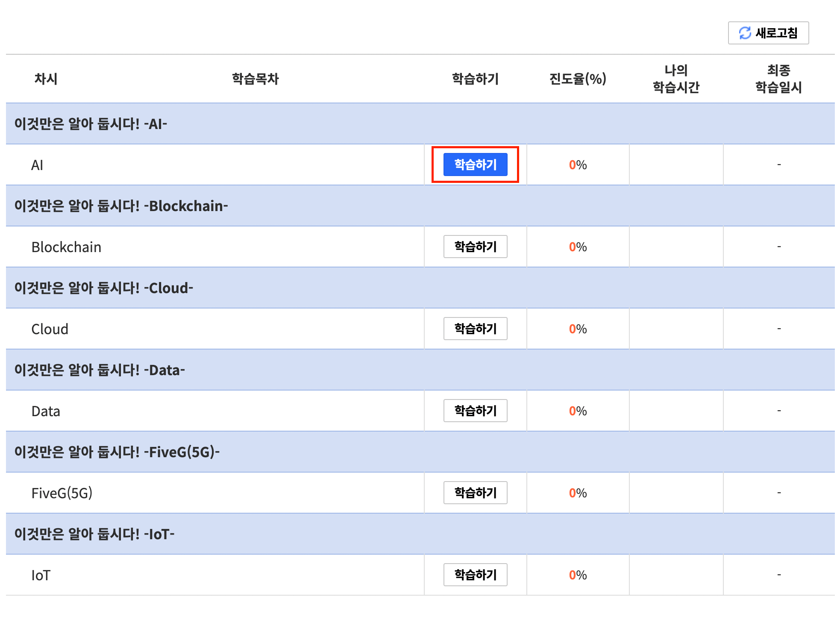Click the 학습목차 column header

tap(255, 79)
